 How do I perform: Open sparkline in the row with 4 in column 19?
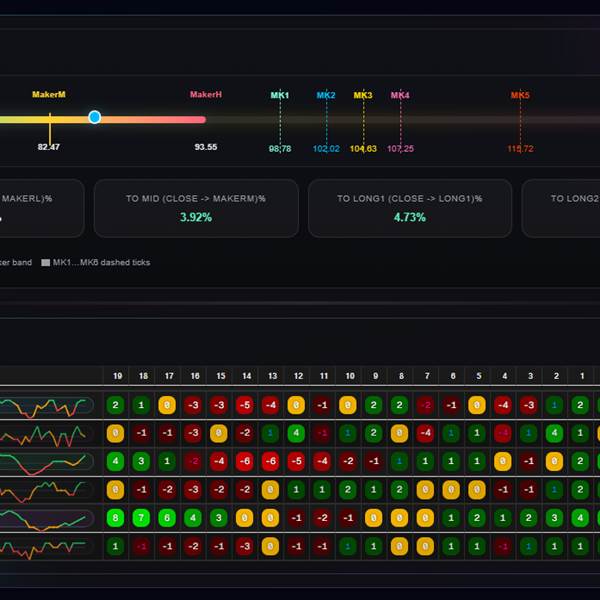(47, 462)
